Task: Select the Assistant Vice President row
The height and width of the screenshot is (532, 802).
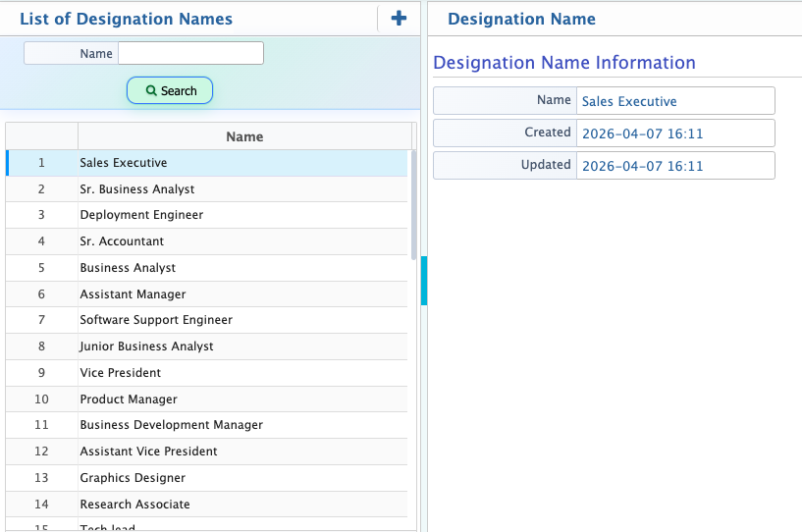Action: pos(207,452)
